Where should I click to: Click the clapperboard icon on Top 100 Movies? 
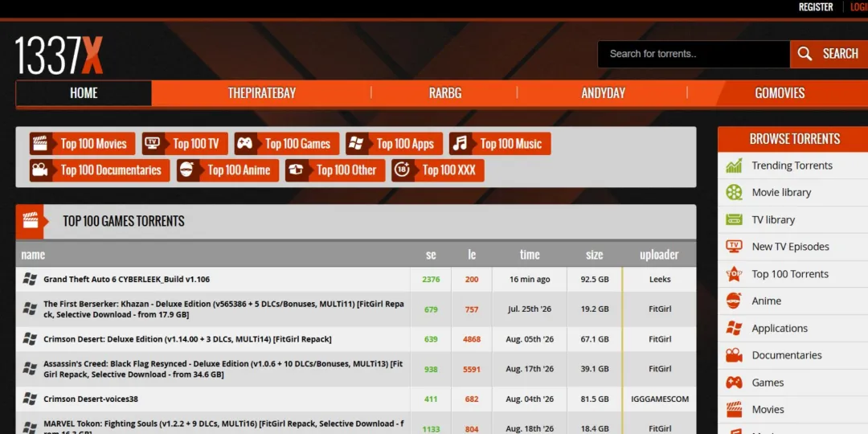pos(40,143)
